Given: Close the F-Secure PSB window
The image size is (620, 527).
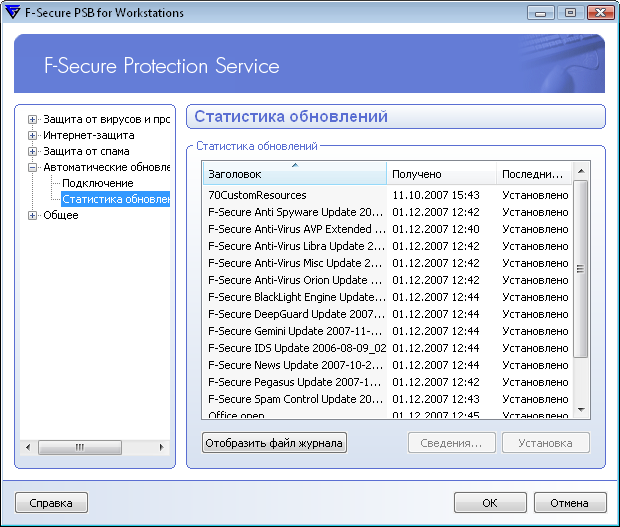Looking at the screenshot, I should click(600, 13).
